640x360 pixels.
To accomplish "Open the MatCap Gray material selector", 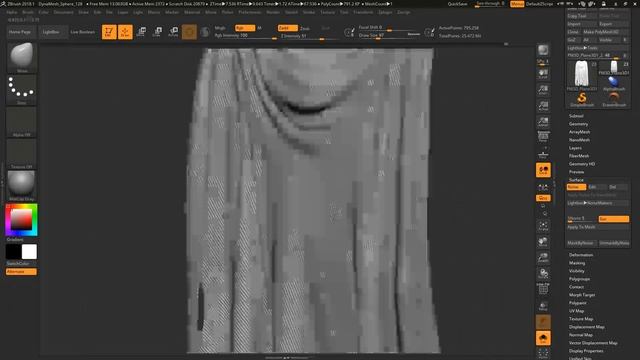I will [x=21, y=186].
